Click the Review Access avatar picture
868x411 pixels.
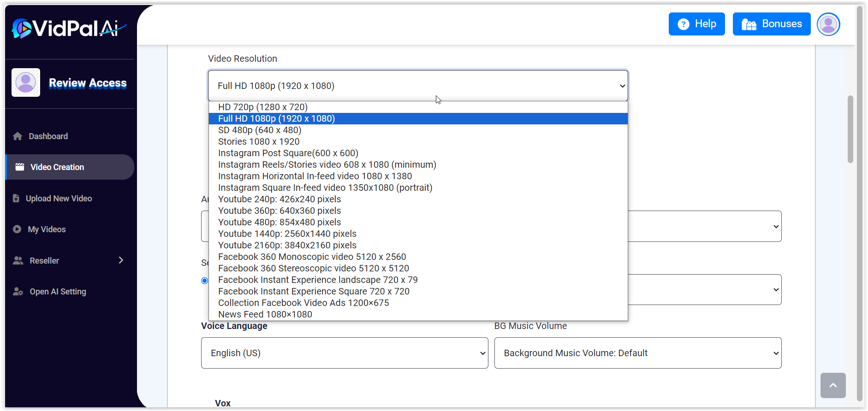pos(26,82)
